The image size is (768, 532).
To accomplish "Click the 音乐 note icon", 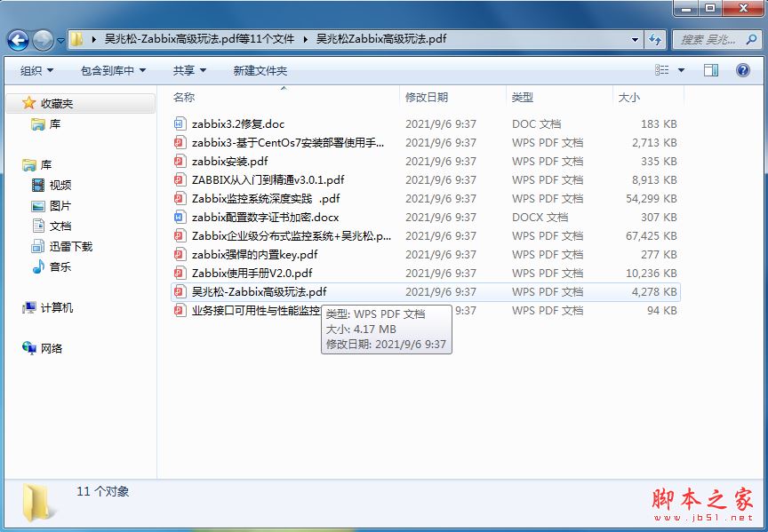I will click(x=37, y=266).
